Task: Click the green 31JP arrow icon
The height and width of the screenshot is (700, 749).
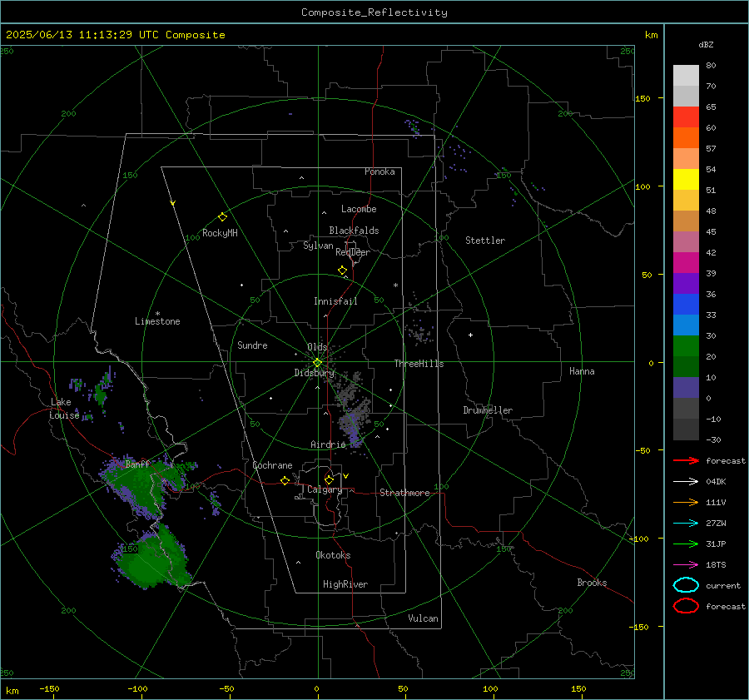Action: click(x=686, y=544)
